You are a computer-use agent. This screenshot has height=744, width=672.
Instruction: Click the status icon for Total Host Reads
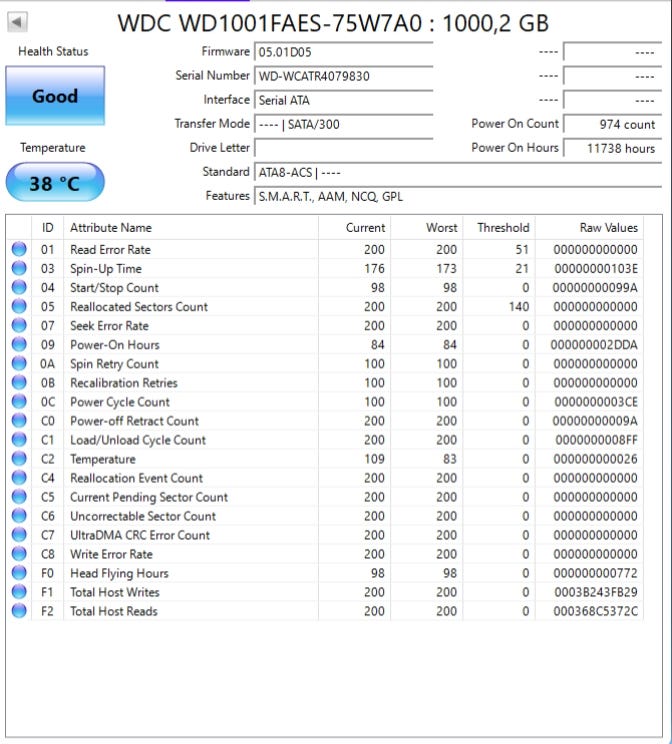pos(19,611)
